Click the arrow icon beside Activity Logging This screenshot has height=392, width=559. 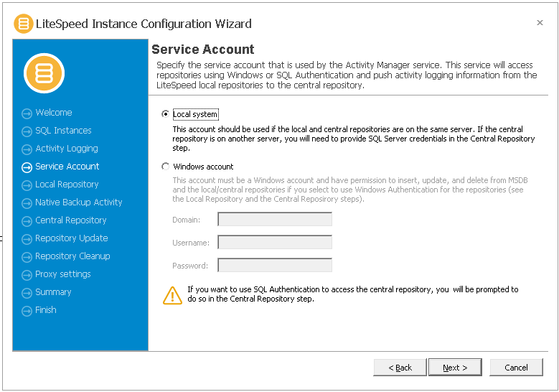(x=27, y=149)
